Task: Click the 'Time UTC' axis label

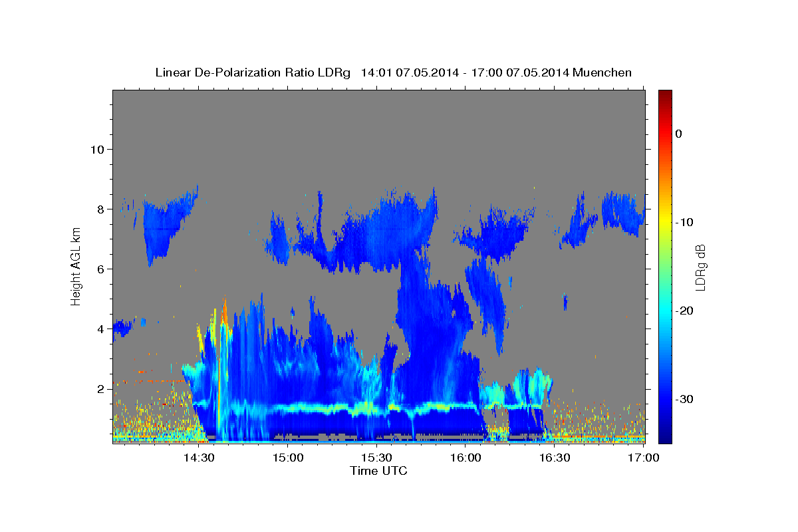Action: pyautogui.click(x=378, y=471)
